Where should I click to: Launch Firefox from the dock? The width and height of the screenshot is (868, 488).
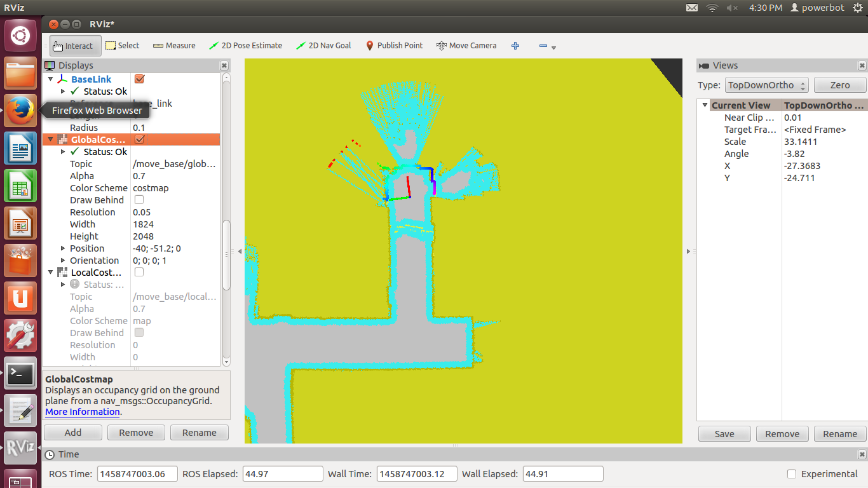20,111
